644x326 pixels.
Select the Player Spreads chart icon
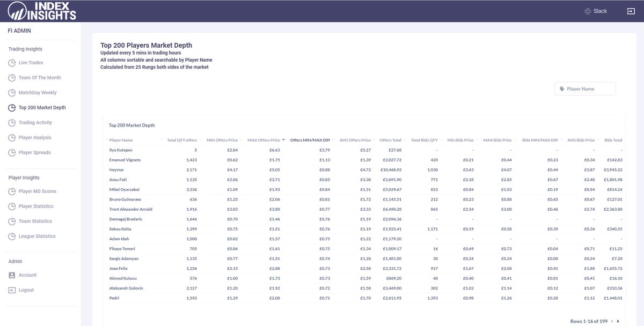coord(13,152)
